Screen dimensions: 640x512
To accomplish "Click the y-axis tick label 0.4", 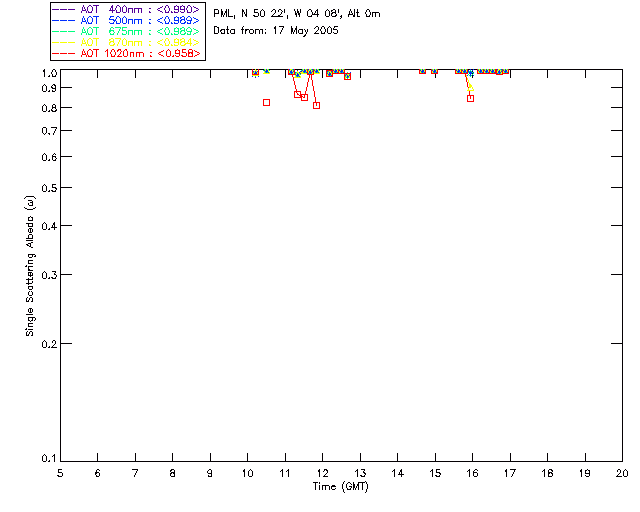I will (x=49, y=226).
